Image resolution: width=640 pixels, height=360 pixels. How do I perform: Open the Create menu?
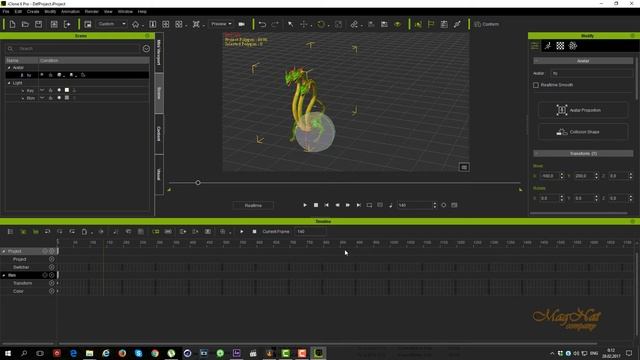coord(33,11)
